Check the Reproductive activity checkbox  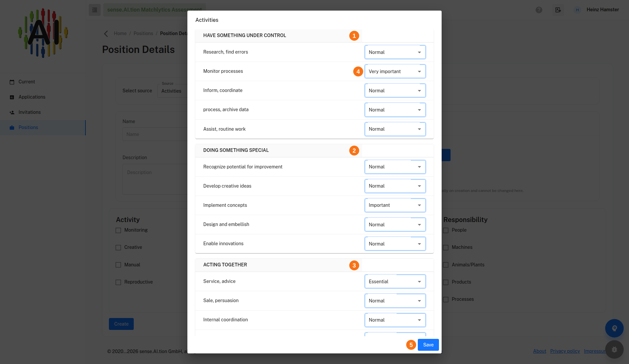click(118, 282)
